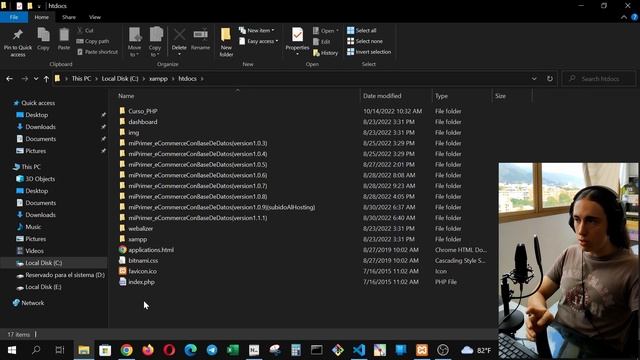Open Firefox from the taskbar
The image size is (640, 360).
[x=148, y=350]
